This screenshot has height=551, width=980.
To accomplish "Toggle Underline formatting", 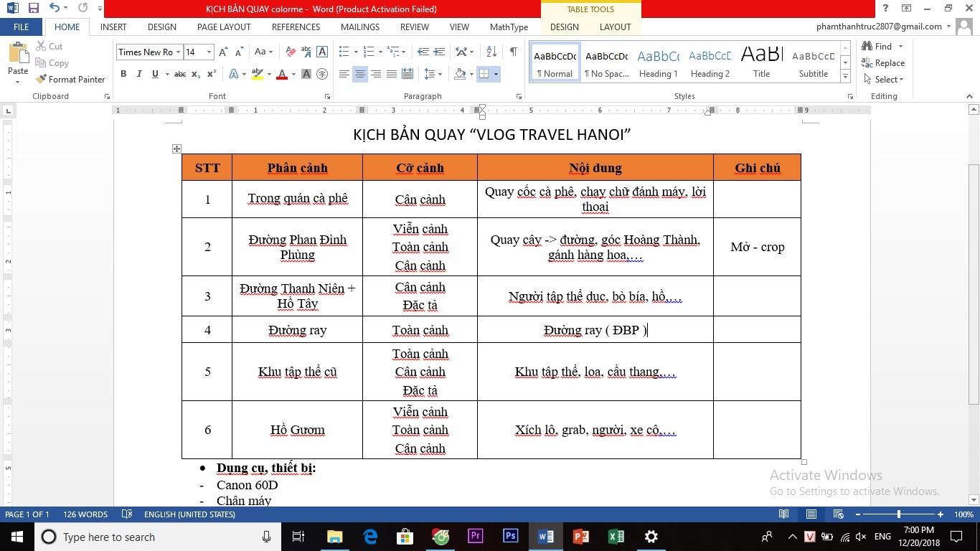I will coord(155,74).
